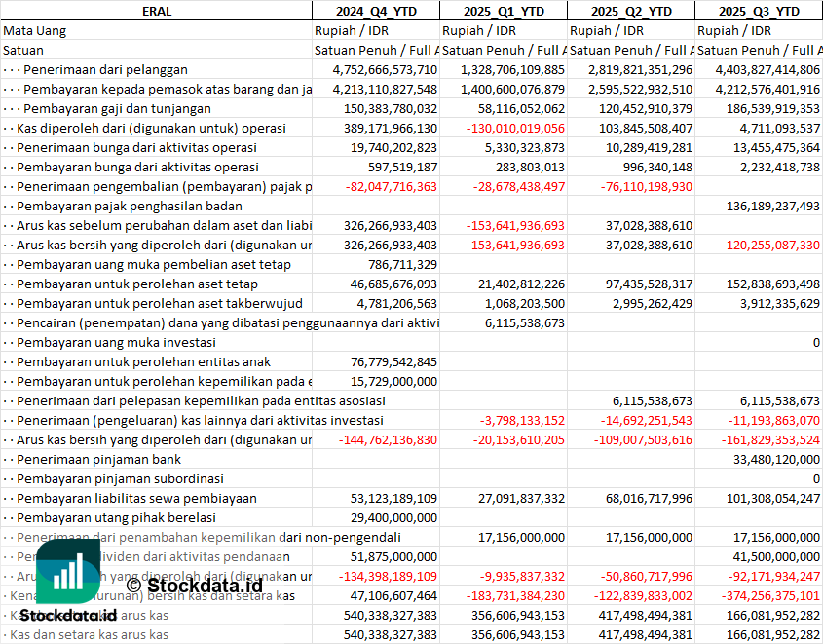Click value 389,171,966,130

[391, 128]
